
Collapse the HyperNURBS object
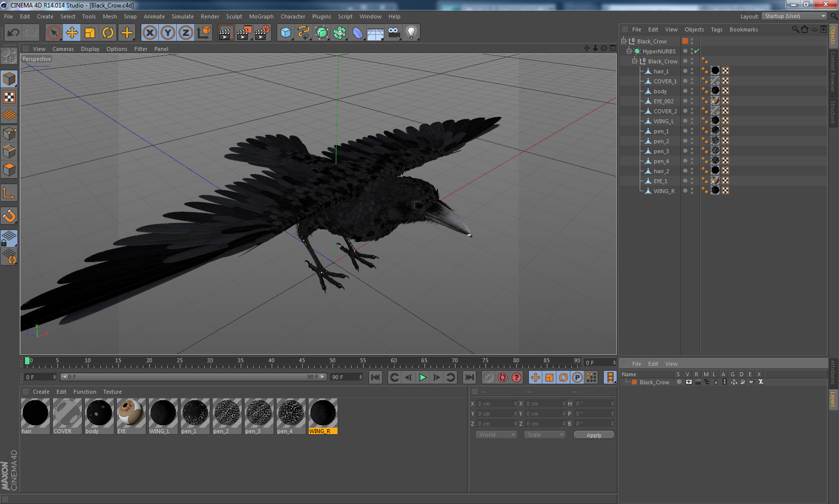[629, 51]
